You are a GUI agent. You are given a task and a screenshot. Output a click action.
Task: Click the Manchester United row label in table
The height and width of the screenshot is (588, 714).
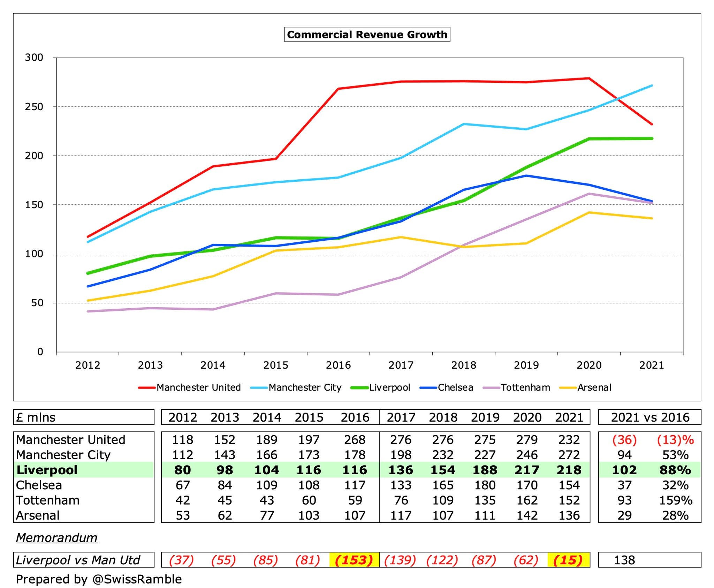point(71,440)
